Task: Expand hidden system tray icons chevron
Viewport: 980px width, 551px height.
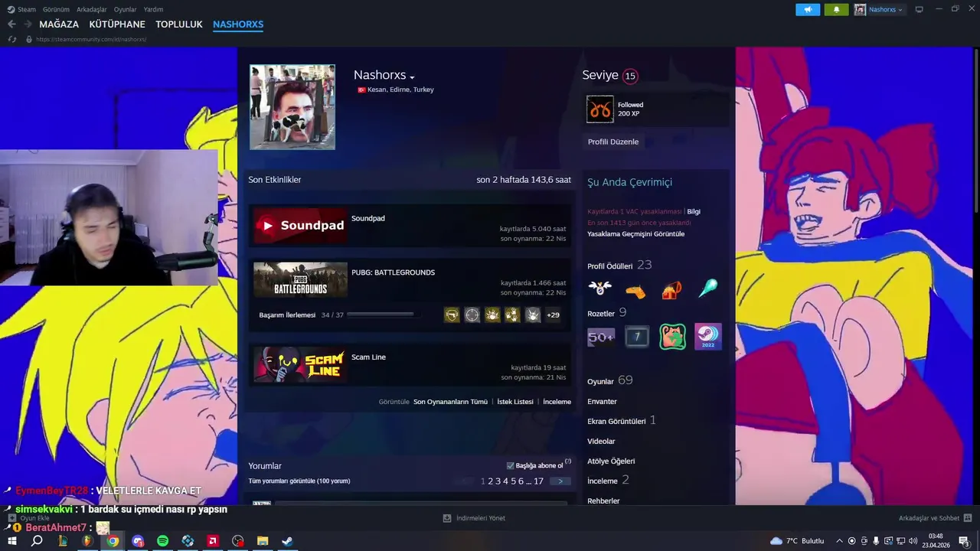Action: [x=839, y=541]
